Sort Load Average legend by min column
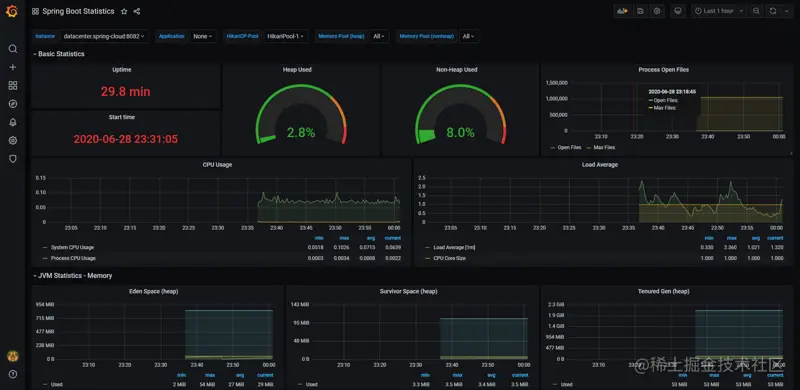The width and height of the screenshot is (800, 390). click(709, 238)
